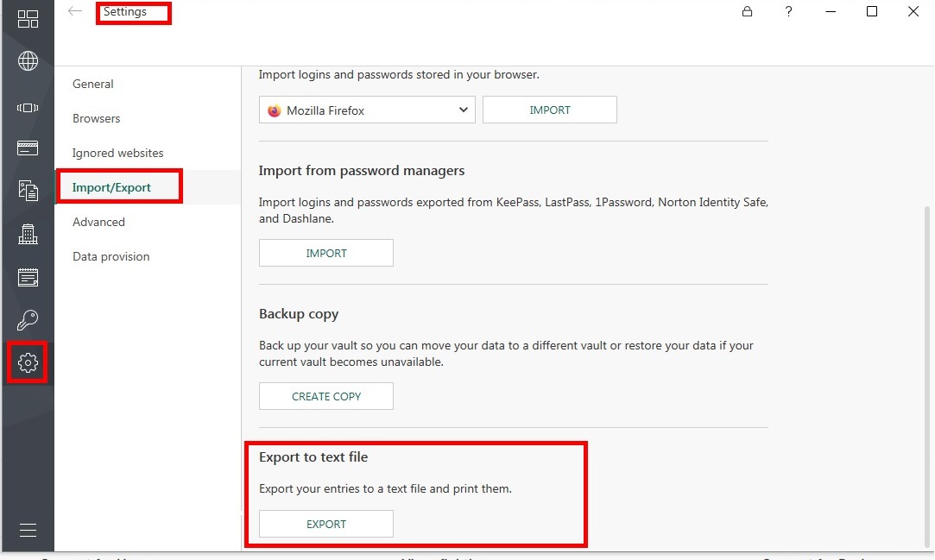935x560 pixels.
Task: Open the Password generator key icon
Action: [28, 320]
